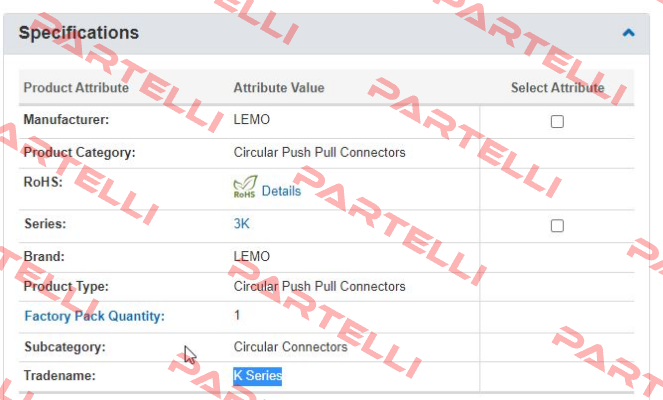Click the Product Type value text
This screenshot has height=400, width=663.
pyautogui.click(x=320, y=286)
